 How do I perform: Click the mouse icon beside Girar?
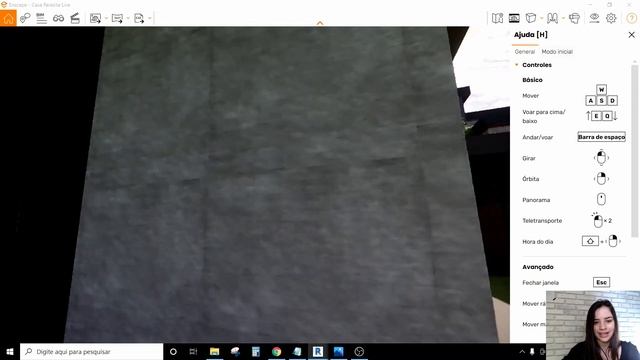pos(601,158)
